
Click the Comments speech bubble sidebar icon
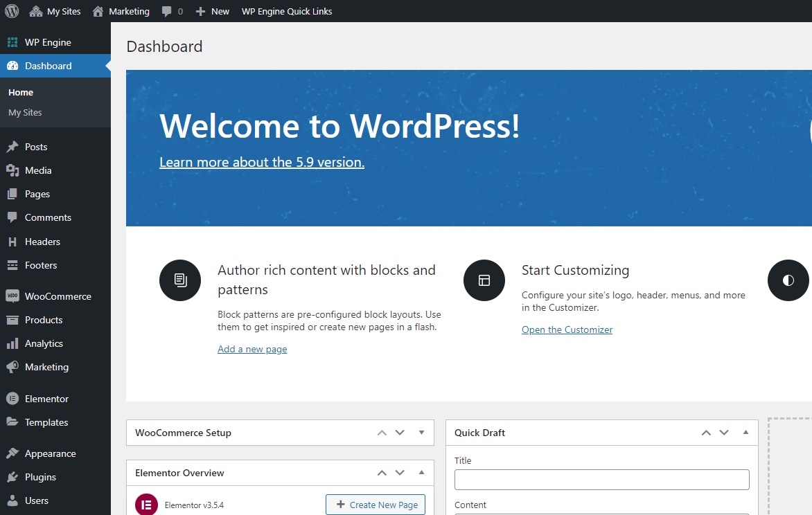[12, 217]
